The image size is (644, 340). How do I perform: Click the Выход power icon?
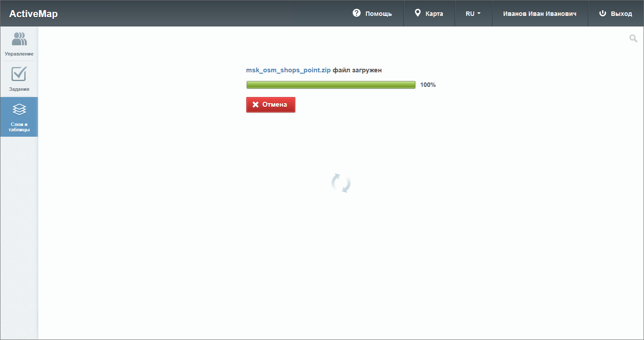click(603, 13)
